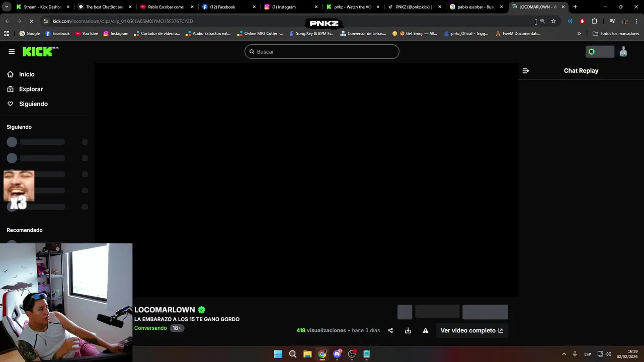
Task: Open File Explorer from taskbar
Action: click(307, 354)
